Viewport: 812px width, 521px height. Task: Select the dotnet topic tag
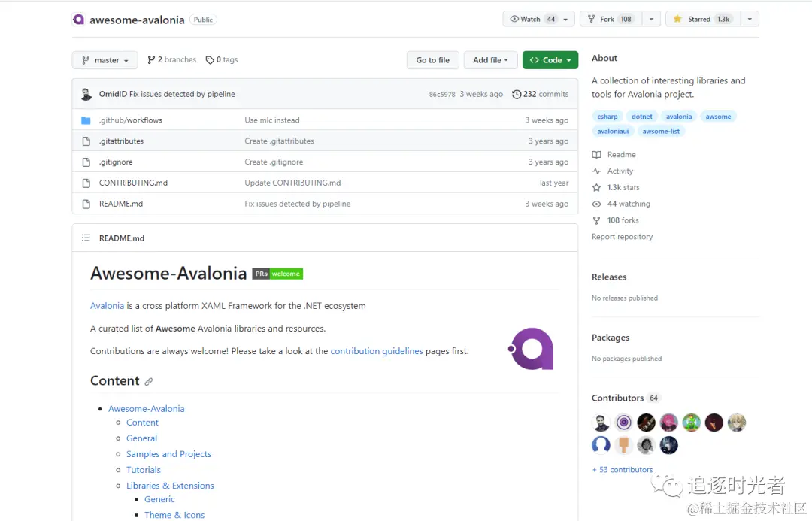pyautogui.click(x=641, y=117)
